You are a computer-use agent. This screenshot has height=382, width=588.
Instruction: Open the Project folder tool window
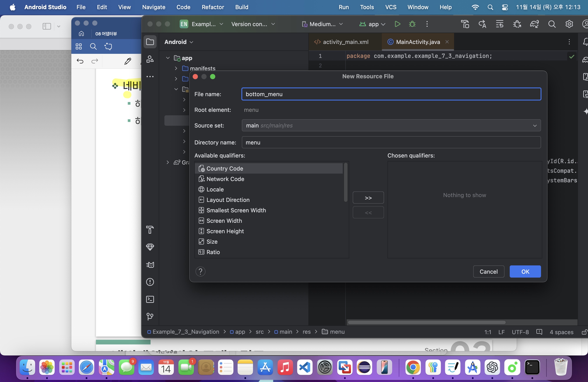[150, 42]
